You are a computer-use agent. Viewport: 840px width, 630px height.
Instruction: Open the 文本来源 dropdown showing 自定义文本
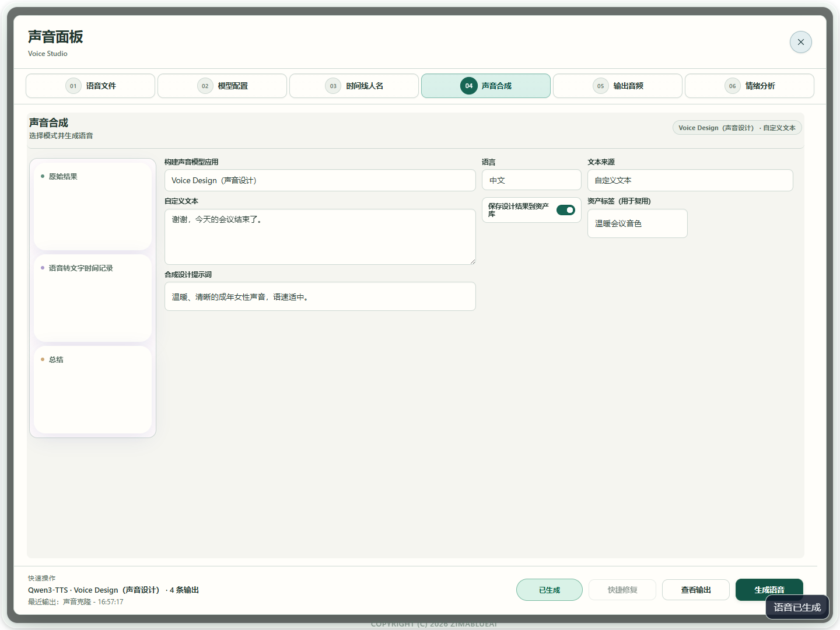(x=690, y=180)
